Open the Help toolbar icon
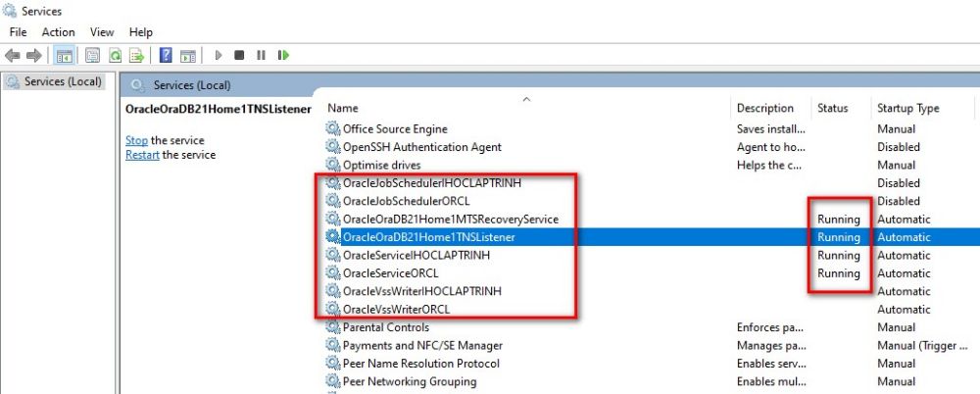The height and width of the screenshot is (394, 980). click(166, 55)
